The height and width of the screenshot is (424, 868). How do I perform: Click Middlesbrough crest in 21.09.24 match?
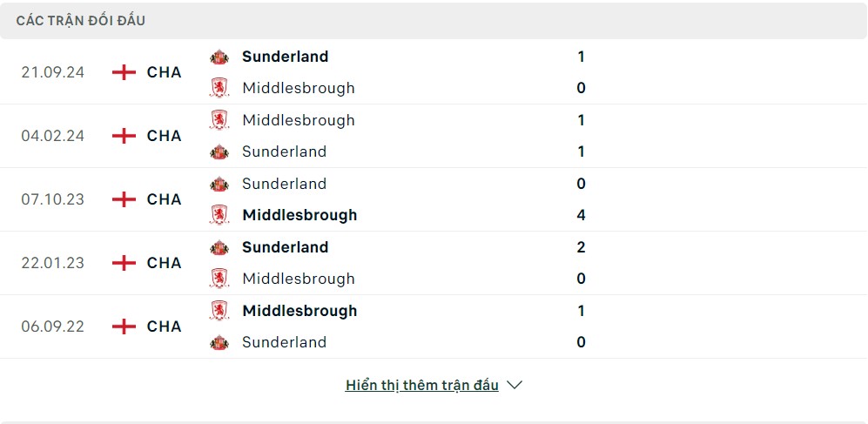(x=219, y=88)
